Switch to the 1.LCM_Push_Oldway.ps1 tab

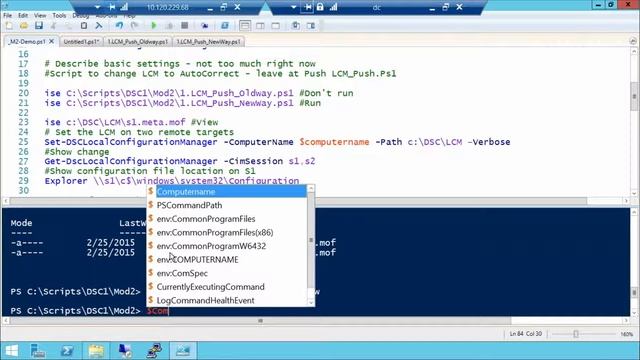(138, 42)
